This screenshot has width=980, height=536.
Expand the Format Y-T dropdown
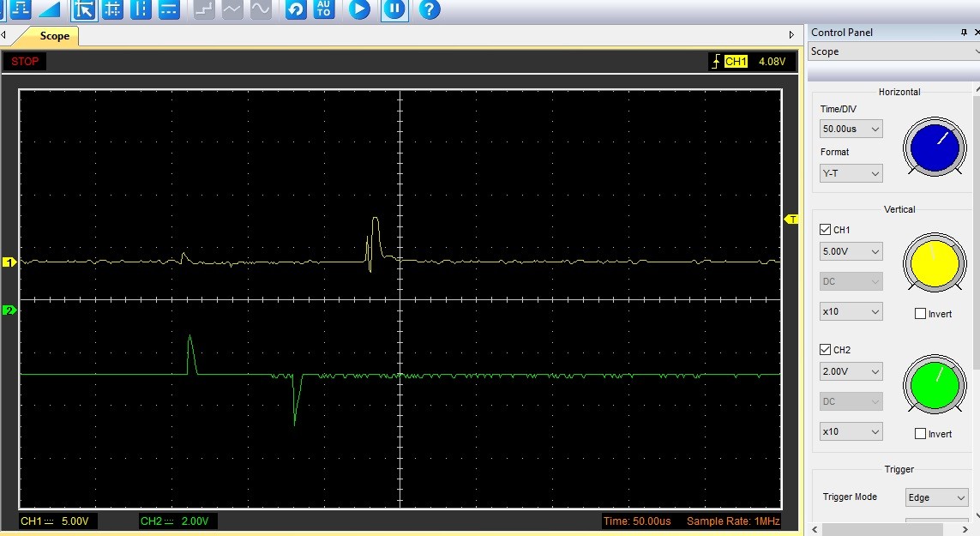pyautogui.click(x=851, y=174)
